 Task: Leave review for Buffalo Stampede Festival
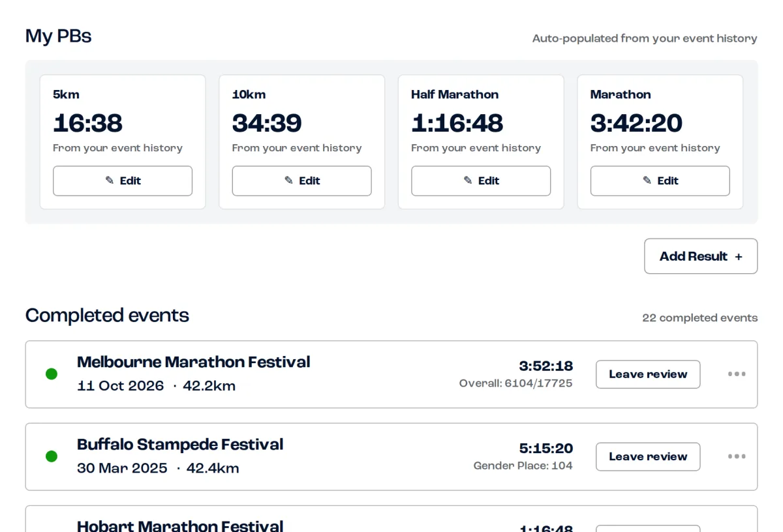(x=648, y=456)
